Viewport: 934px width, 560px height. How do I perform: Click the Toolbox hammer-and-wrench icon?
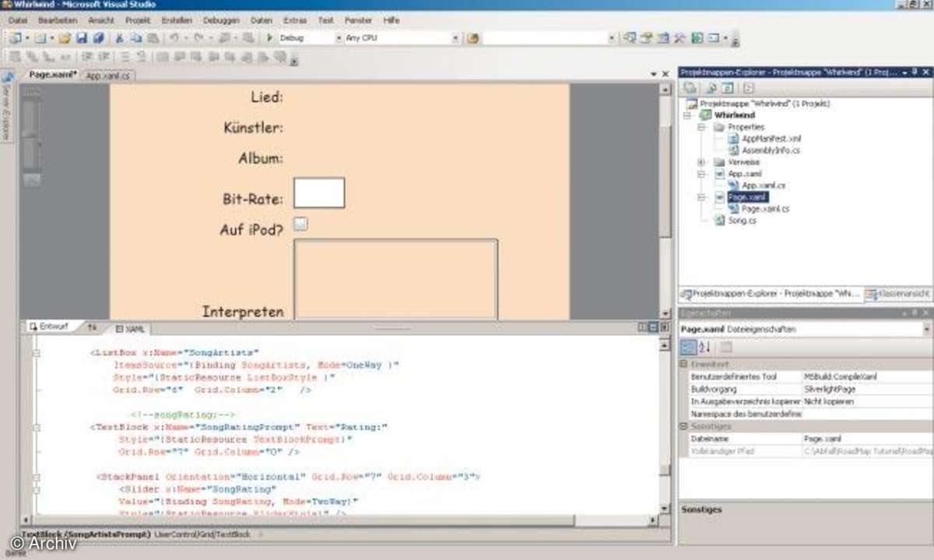pos(679,37)
